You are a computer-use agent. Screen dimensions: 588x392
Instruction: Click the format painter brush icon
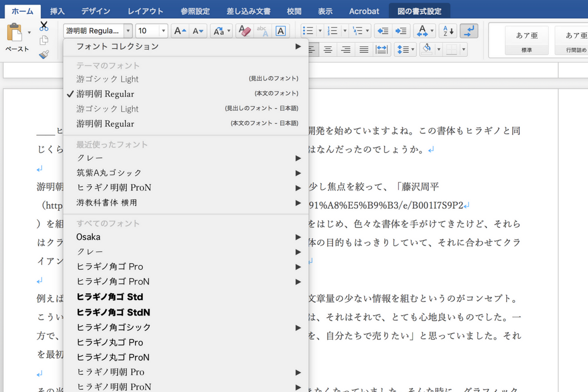tap(44, 54)
